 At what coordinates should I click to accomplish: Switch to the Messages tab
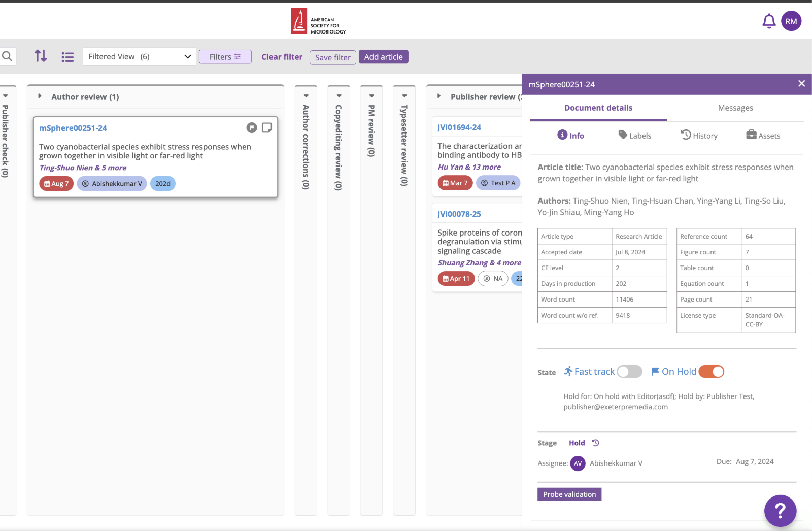coord(735,108)
